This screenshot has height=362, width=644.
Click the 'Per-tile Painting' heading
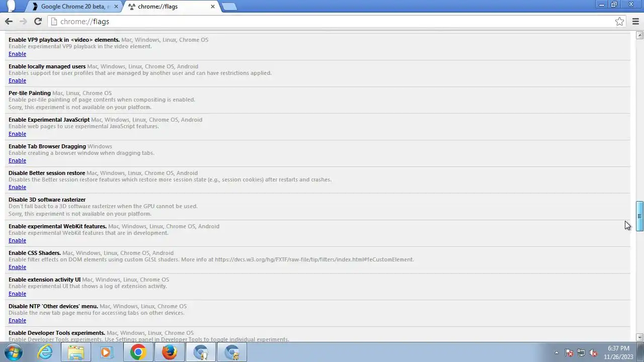[x=30, y=93]
